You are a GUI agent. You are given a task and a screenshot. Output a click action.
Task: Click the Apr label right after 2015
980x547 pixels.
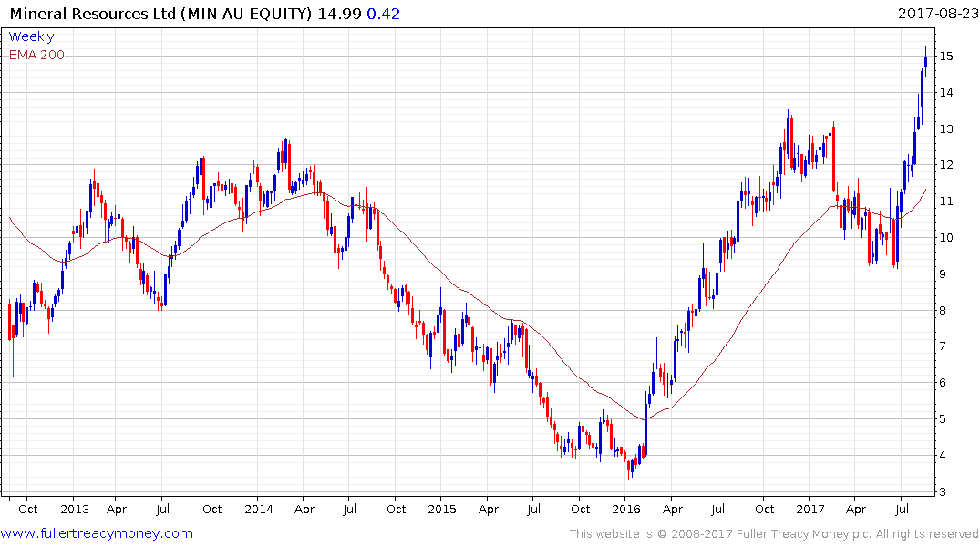[488, 510]
